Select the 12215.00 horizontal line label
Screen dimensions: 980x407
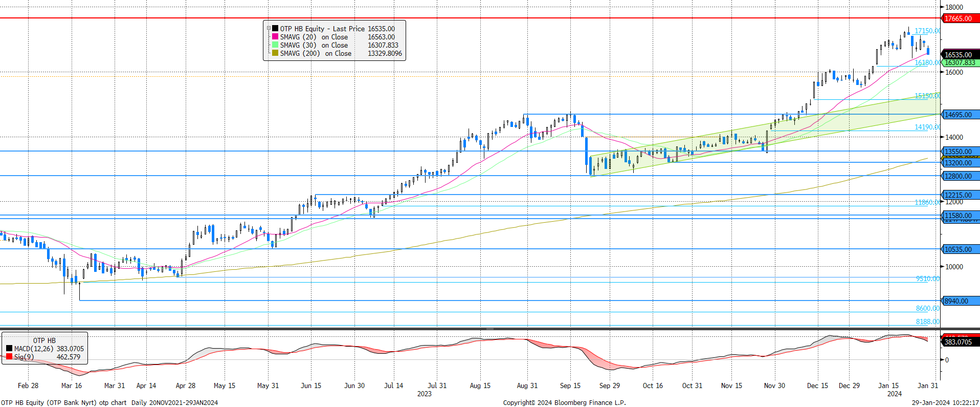pos(961,195)
